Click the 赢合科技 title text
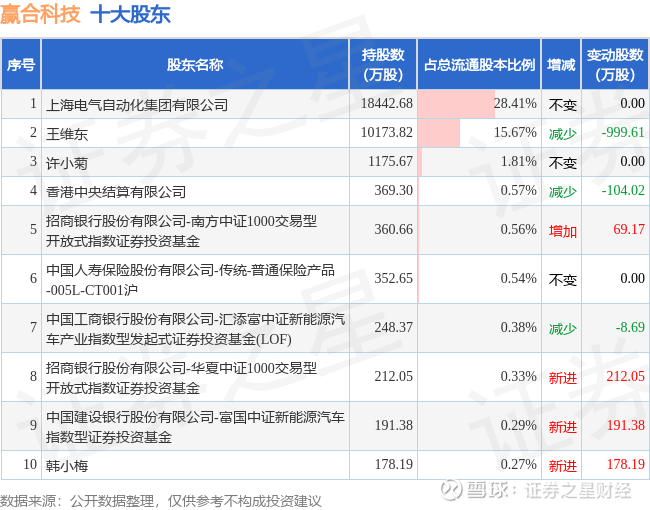The width and height of the screenshot is (650, 510). pos(40,13)
